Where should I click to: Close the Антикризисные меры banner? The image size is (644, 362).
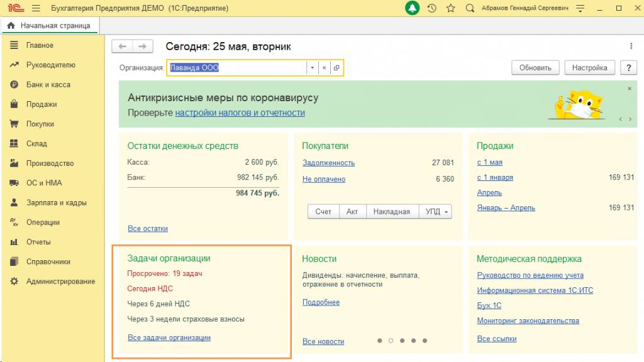[629, 89]
